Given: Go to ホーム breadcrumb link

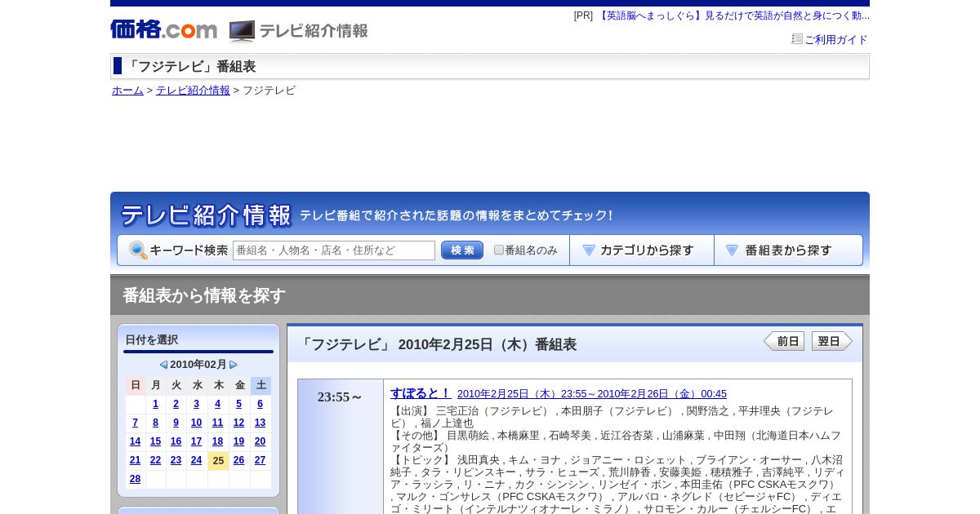Looking at the screenshot, I should click(x=127, y=91).
